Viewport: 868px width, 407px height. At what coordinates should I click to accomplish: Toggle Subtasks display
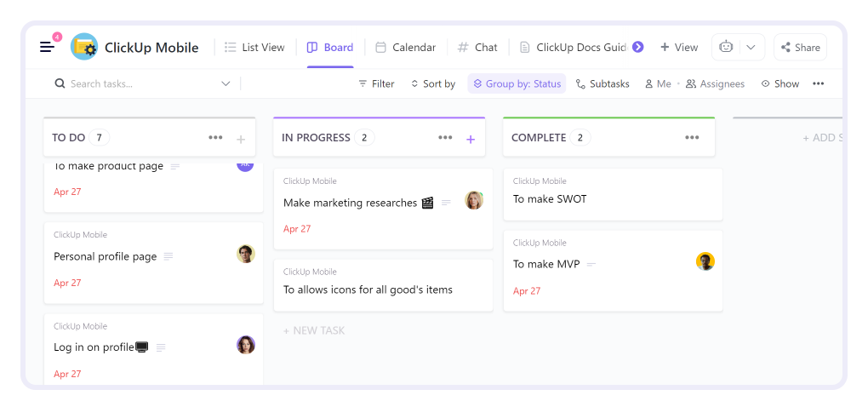602,83
